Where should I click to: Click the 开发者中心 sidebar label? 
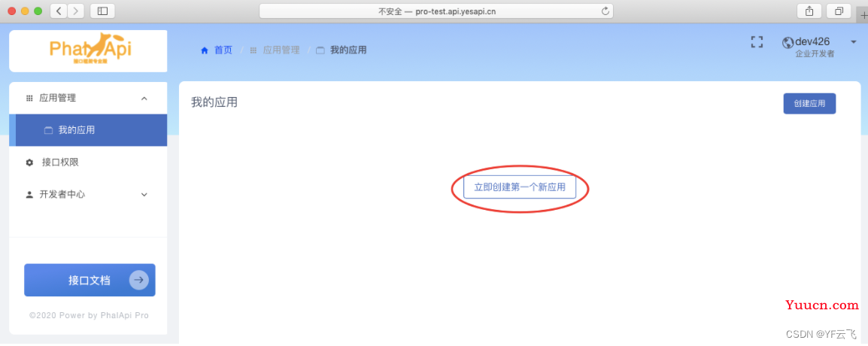[x=62, y=195]
